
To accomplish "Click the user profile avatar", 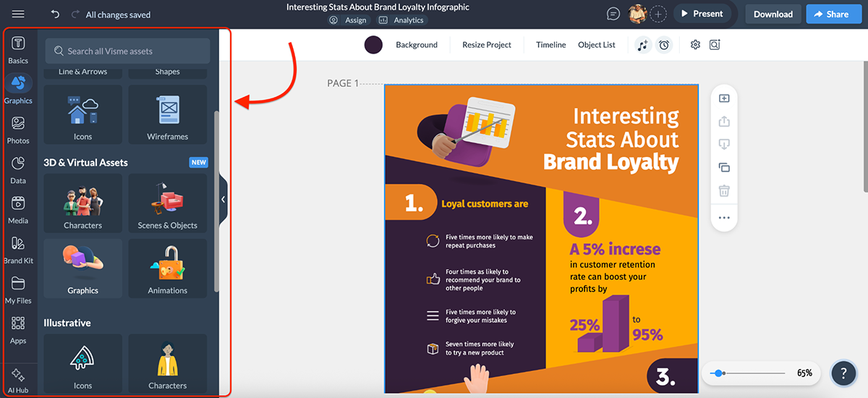I will point(637,14).
